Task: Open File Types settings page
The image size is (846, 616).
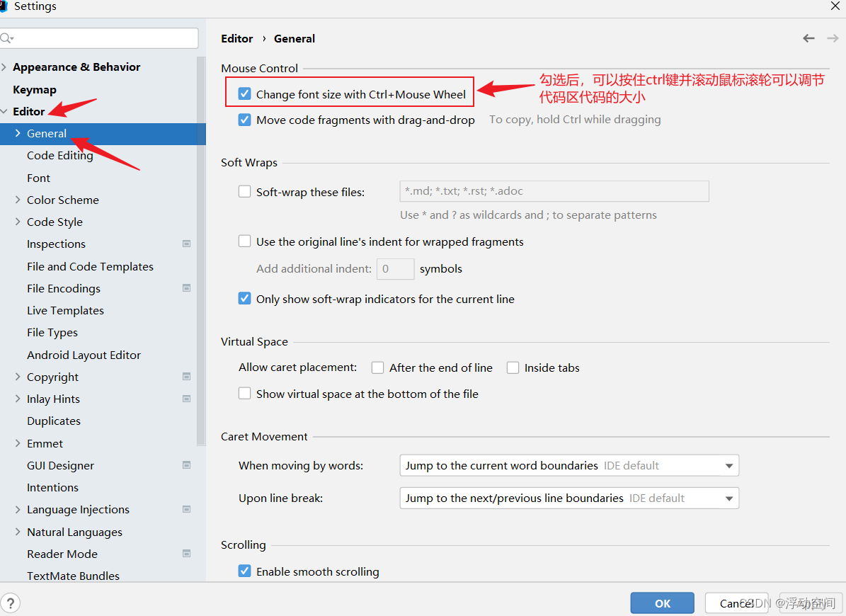Action: [x=52, y=333]
